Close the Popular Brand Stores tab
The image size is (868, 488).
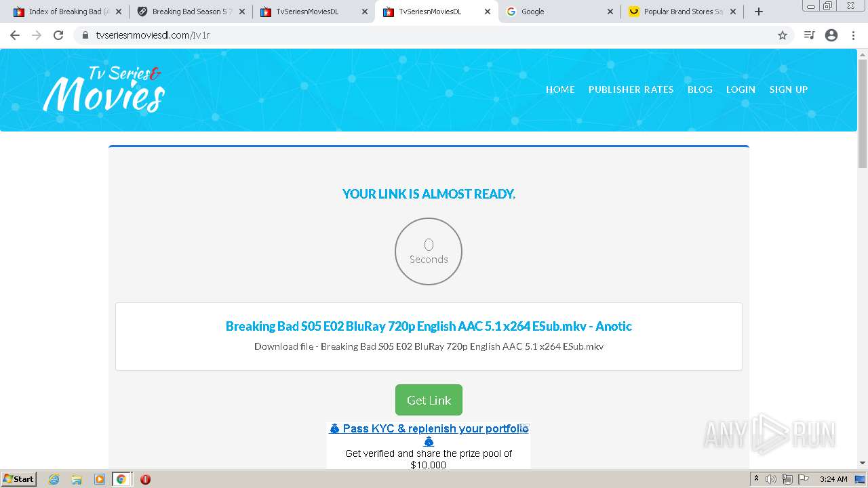tap(733, 12)
